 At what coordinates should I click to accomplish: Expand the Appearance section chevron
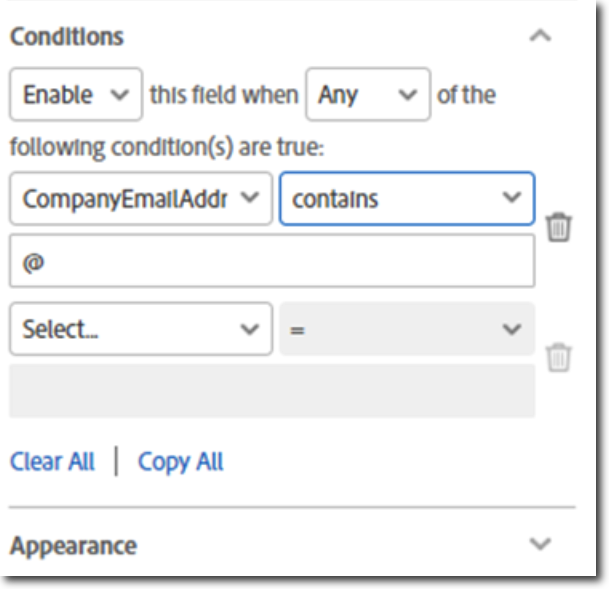coord(540,545)
